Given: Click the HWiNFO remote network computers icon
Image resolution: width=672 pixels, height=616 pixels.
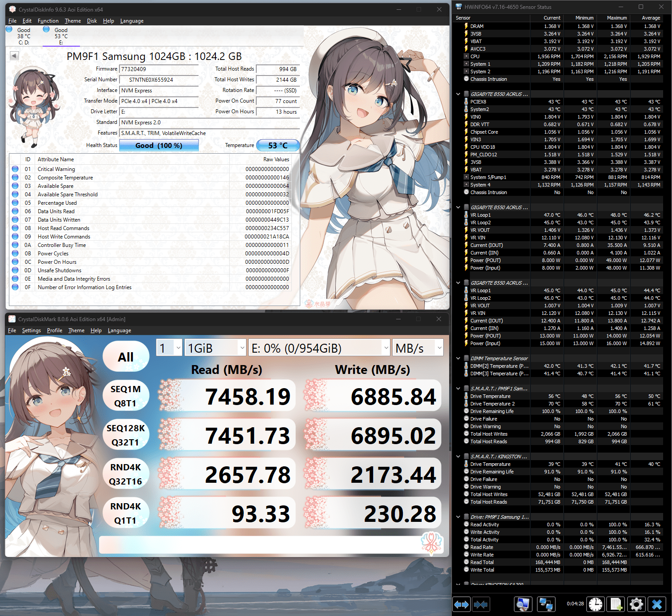Looking at the screenshot, I should click(x=546, y=604).
